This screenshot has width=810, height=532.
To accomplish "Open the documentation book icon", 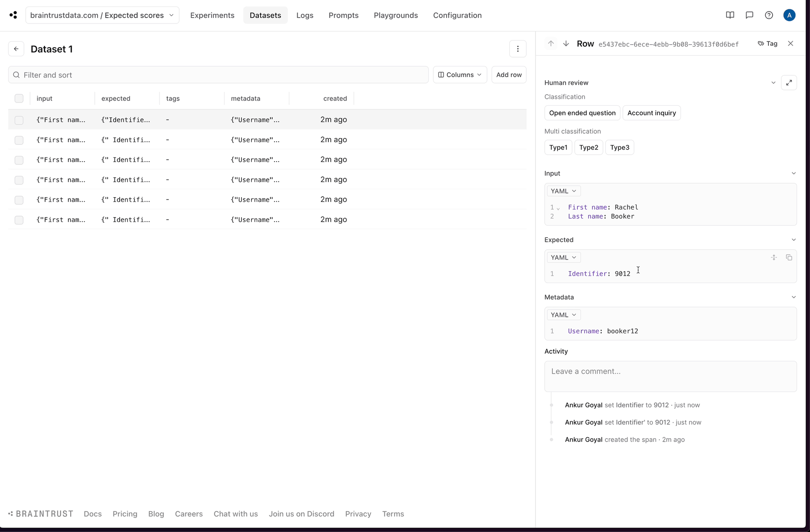I will pyautogui.click(x=730, y=15).
